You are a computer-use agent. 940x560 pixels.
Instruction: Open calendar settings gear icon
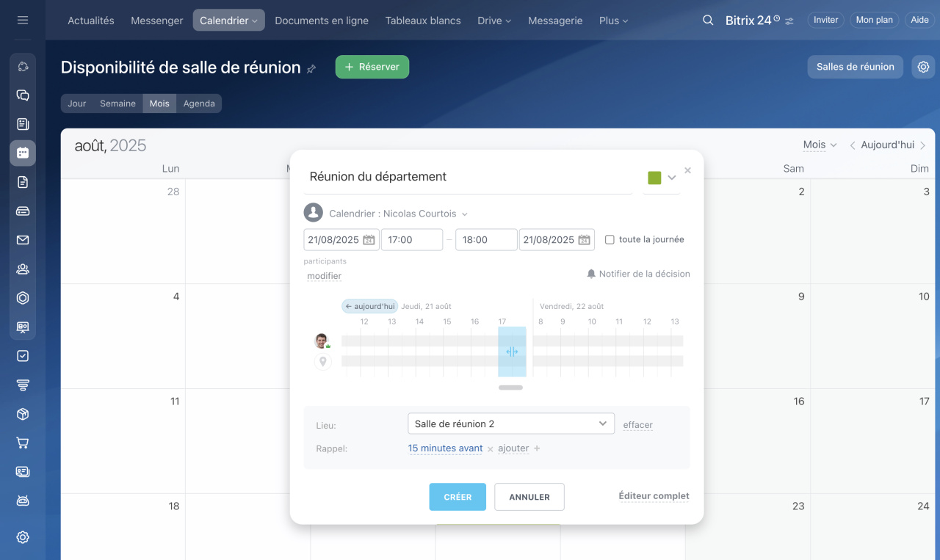coord(923,67)
